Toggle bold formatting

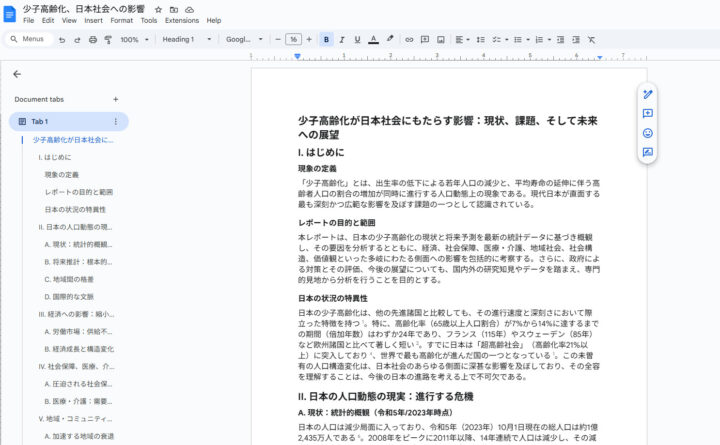(326, 40)
